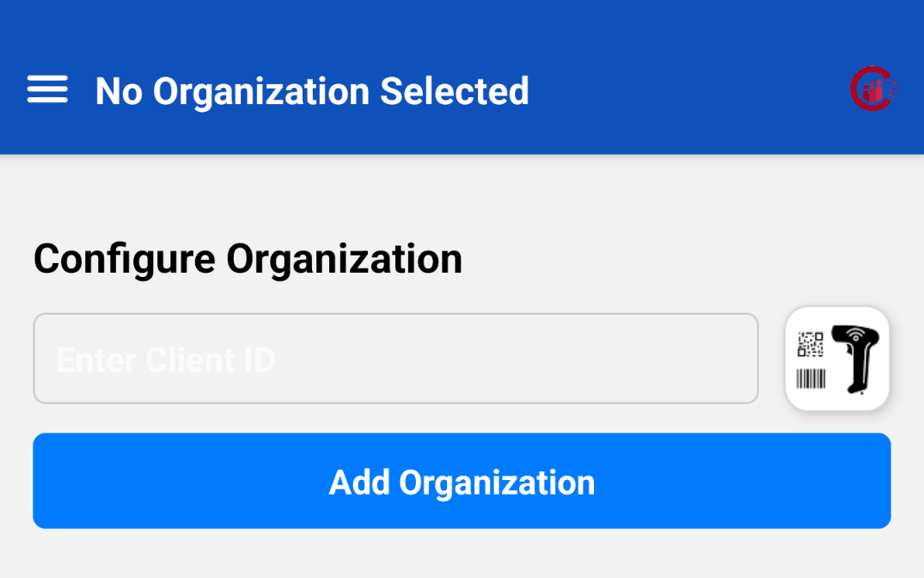The image size is (924, 578).
Task: Click the wireless signal symbol on scanner gun
Action: coord(855,335)
